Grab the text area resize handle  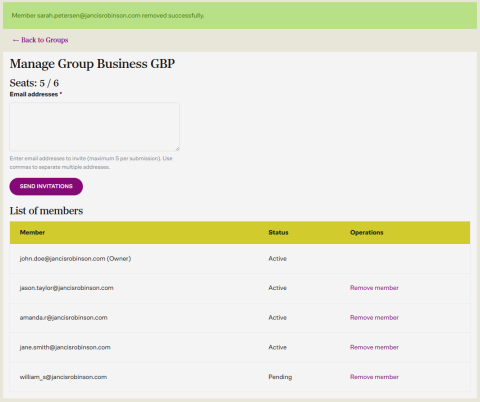point(177,149)
